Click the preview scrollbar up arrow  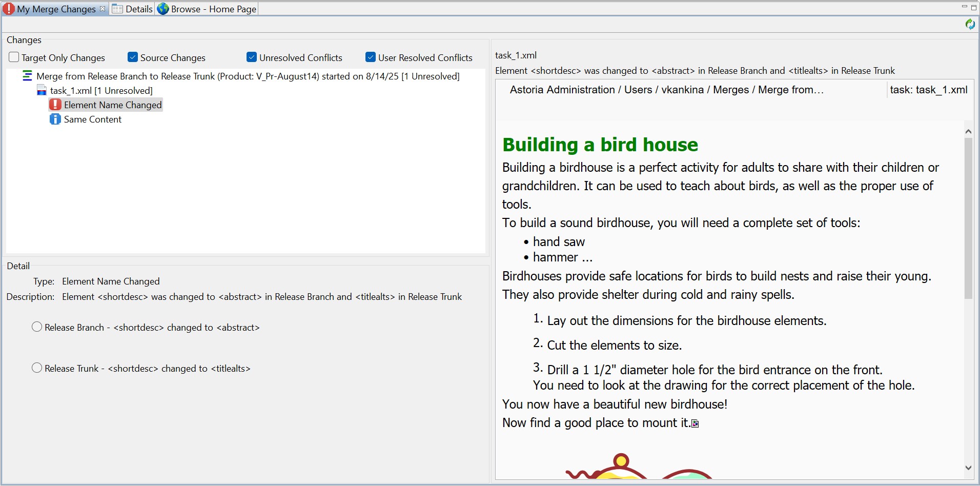pos(968,132)
